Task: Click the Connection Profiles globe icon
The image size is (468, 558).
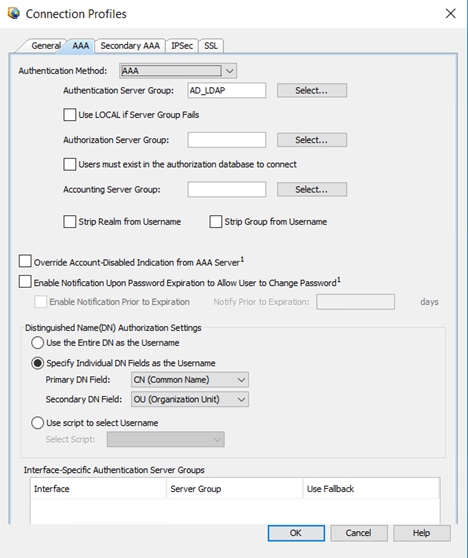Action: tap(14, 13)
